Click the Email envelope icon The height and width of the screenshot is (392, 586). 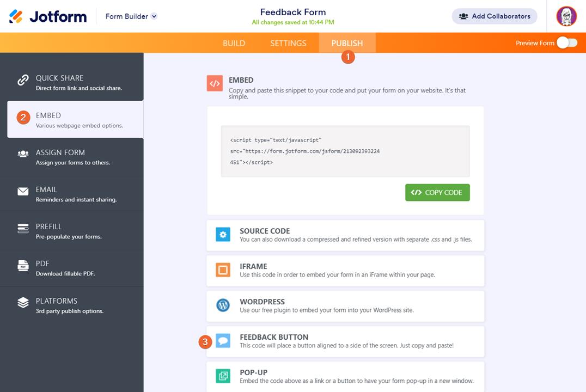coord(23,191)
